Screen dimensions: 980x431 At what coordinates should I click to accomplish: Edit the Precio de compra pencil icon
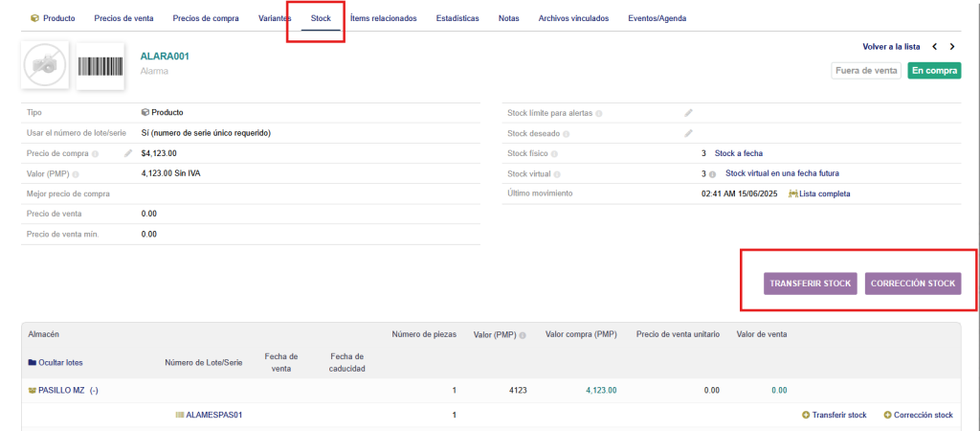(128, 153)
